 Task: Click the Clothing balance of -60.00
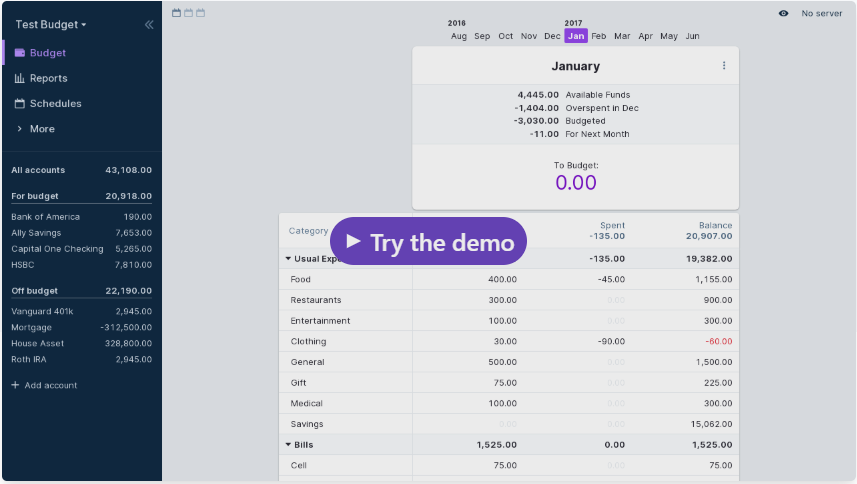pyautogui.click(x=718, y=342)
